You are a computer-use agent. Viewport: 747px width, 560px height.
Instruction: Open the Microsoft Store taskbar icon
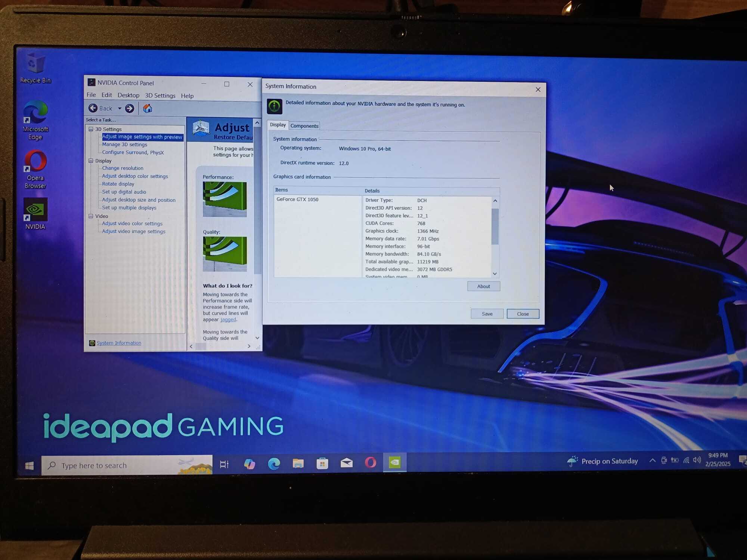[322, 463]
